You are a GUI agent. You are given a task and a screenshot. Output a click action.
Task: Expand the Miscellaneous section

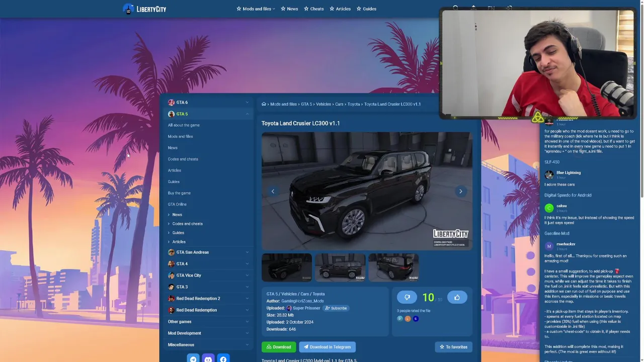[209, 345]
